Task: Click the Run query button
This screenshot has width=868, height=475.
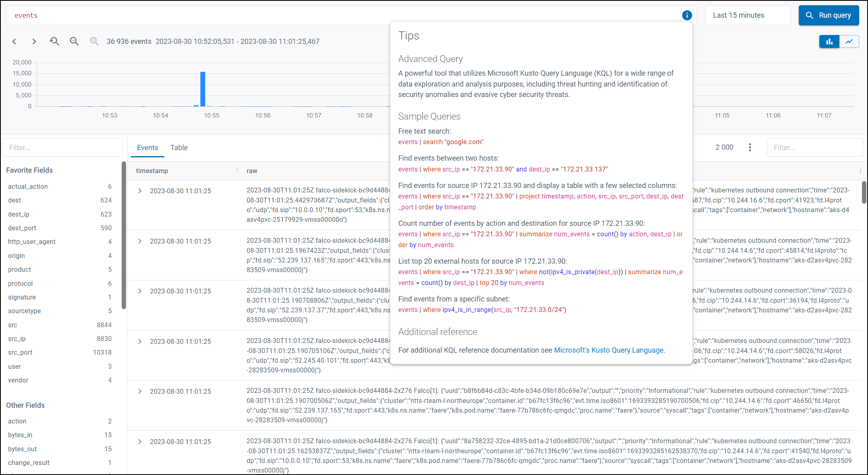Action: (828, 14)
